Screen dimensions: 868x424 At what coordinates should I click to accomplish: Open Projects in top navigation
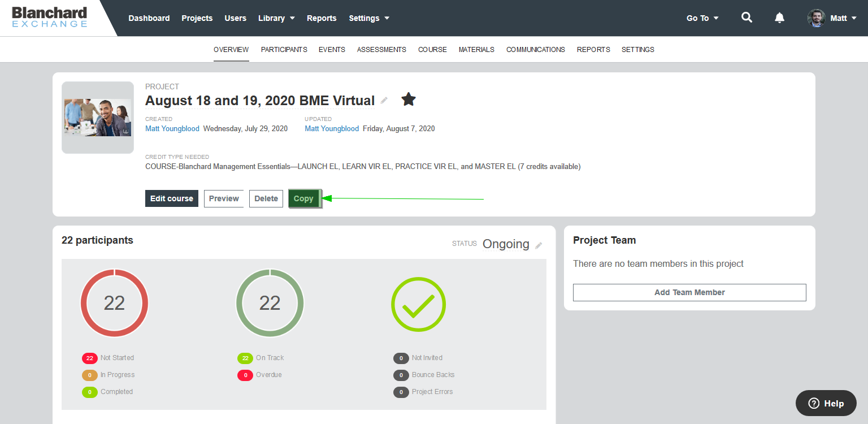[x=197, y=18]
